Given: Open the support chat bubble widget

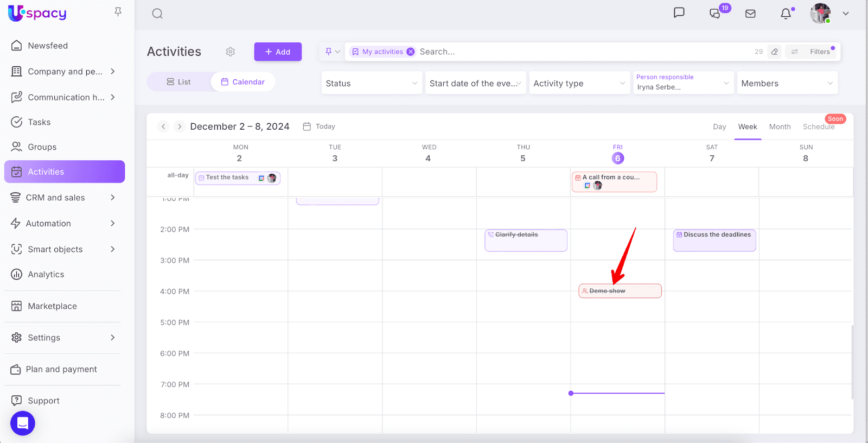Looking at the screenshot, I should (x=23, y=423).
